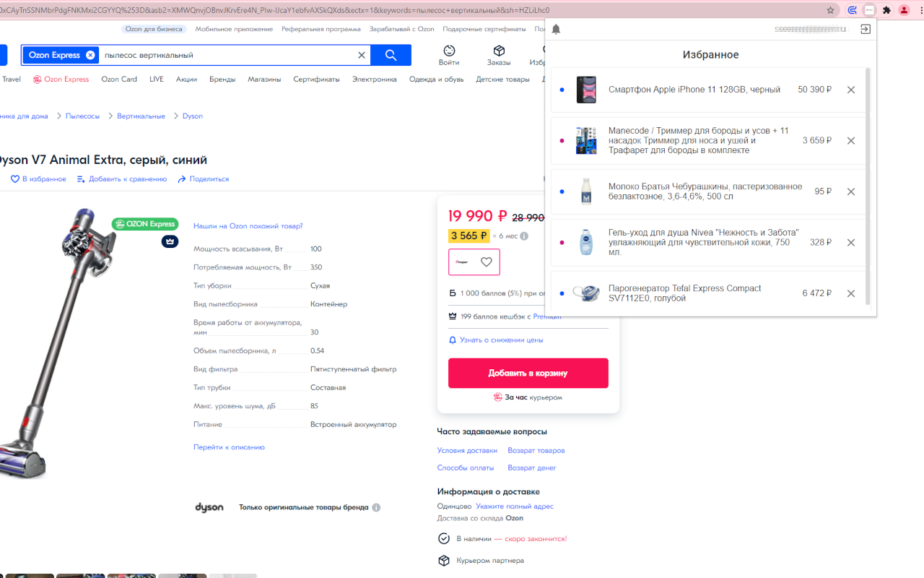Remove Братья Чебурашкины milk from favorites
The width and height of the screenshot is (924, 578).
(x=851, y=192)
